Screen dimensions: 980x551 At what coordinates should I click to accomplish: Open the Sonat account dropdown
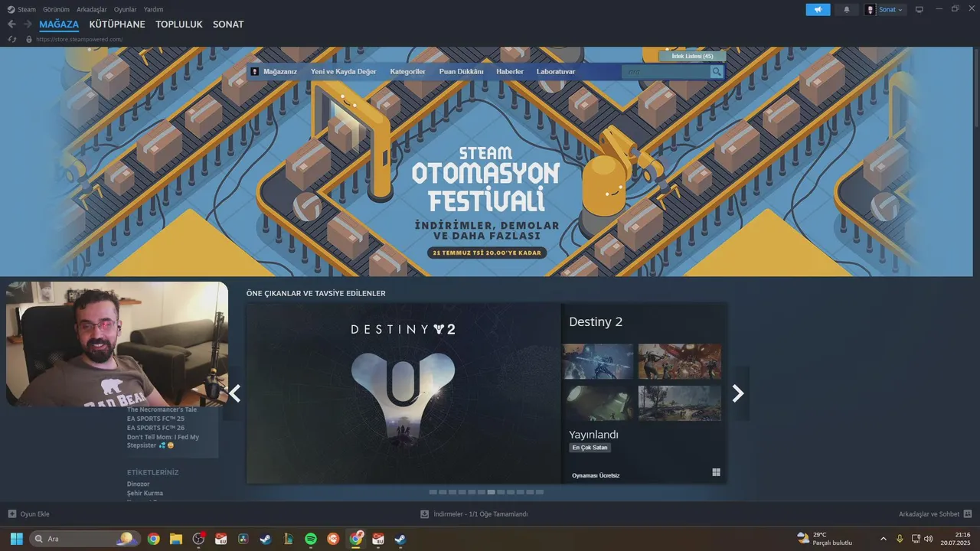(x=884, y=9)
